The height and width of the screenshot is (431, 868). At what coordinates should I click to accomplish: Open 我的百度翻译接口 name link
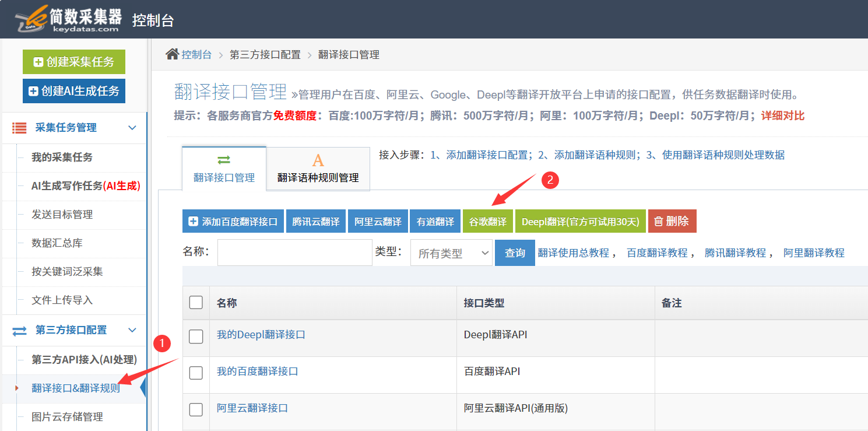258,372
